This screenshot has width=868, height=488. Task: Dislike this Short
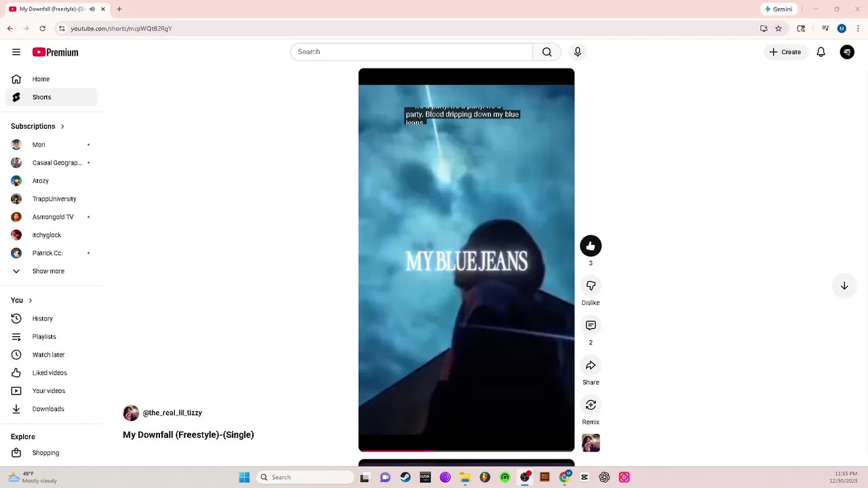[x=591, y=285]
